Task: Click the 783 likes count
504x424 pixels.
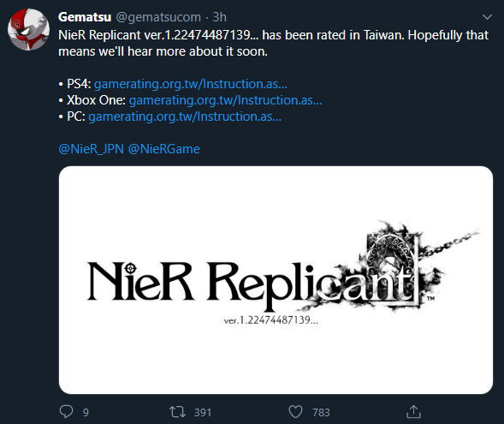Action: pyautogui.click(x=321, y=412)
